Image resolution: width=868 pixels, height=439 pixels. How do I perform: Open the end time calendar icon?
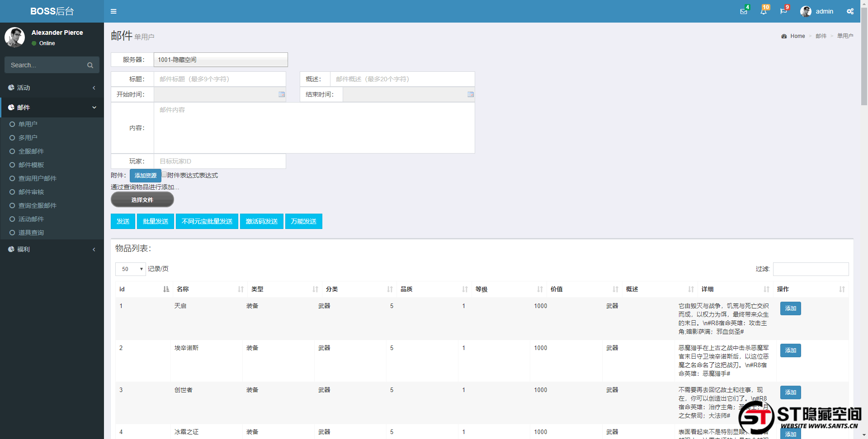471,94
